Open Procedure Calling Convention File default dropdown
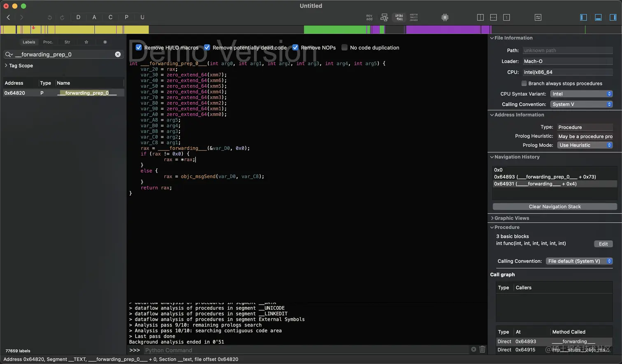 [579, 261]
